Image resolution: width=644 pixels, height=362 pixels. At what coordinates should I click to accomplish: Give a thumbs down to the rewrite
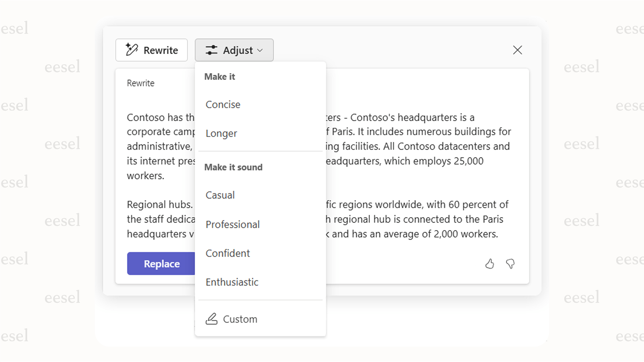click(511, 264)
